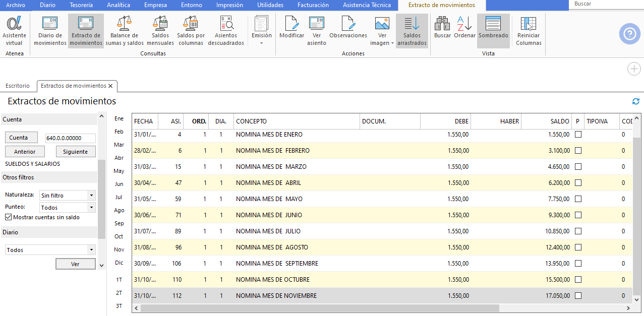Filter by month Ene
Screen dimensions: 644x316
coord(119,118)
